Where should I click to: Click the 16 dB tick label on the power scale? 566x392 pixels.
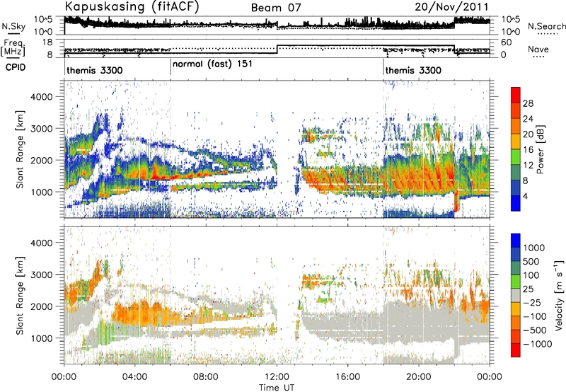pyautogui.click(x=528, y=150)
